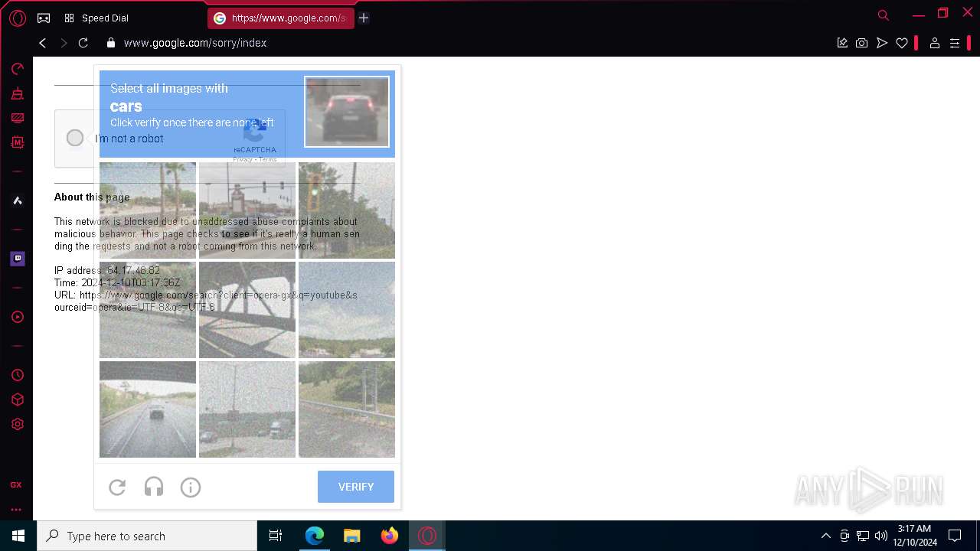Viewport: 980px width, 551px height.
Task: Open Settings gear in sidebar
Action: pos(17,424)
